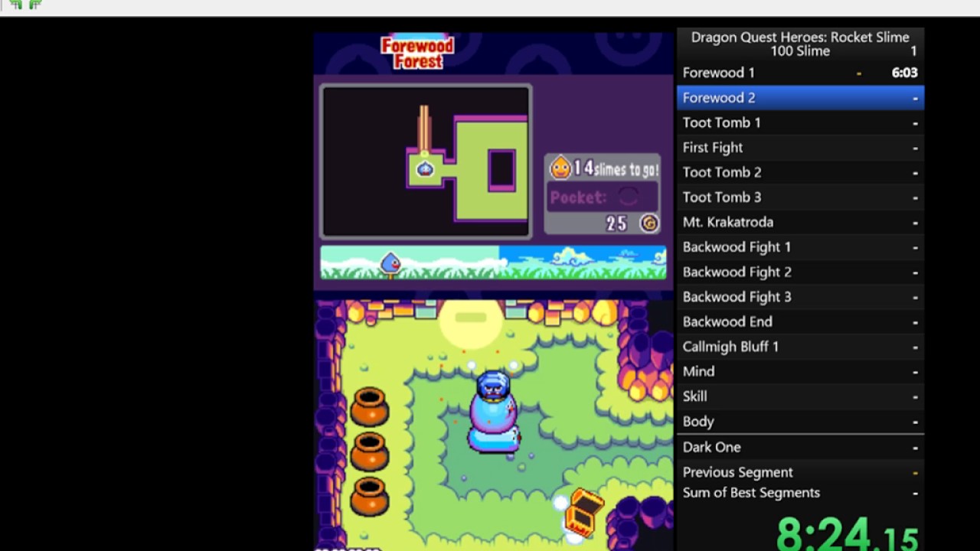Click the empty Pocket slot circle
The width and height of the screenshot is (980, 551).
coord(628,197)
